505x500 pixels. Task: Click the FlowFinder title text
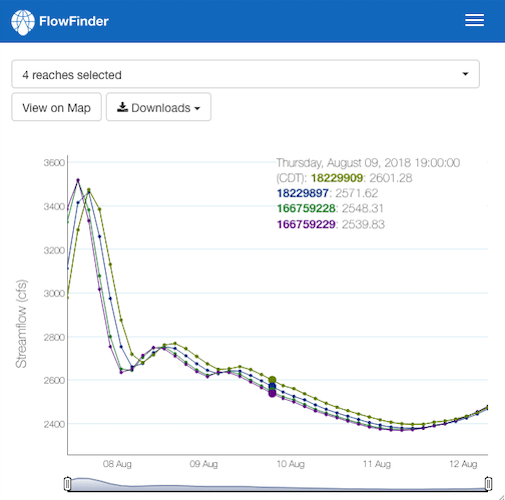pyautogui.click(x=74, y=21)
